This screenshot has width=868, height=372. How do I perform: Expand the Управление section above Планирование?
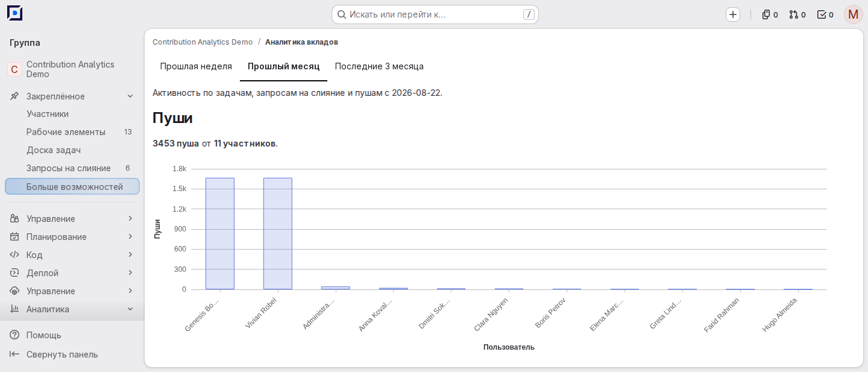[x=72, y=219]
